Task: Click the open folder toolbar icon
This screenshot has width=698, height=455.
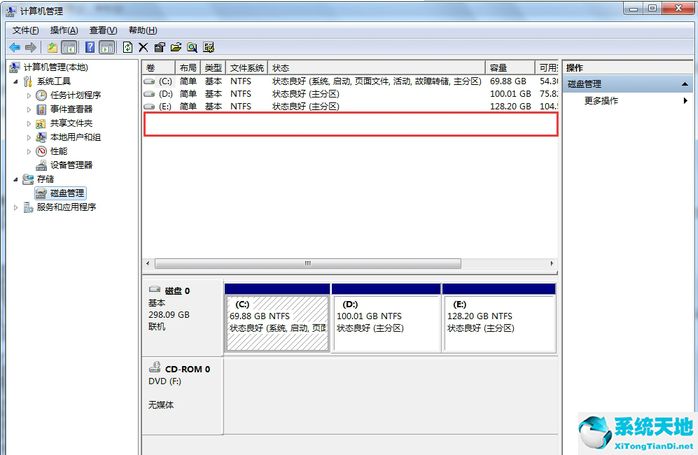Action: coord(175,47)
